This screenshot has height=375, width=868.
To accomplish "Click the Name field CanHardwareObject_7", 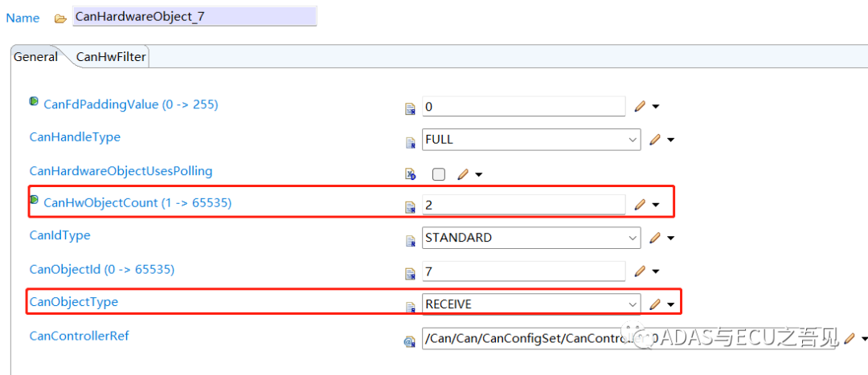I will point(194,16).
